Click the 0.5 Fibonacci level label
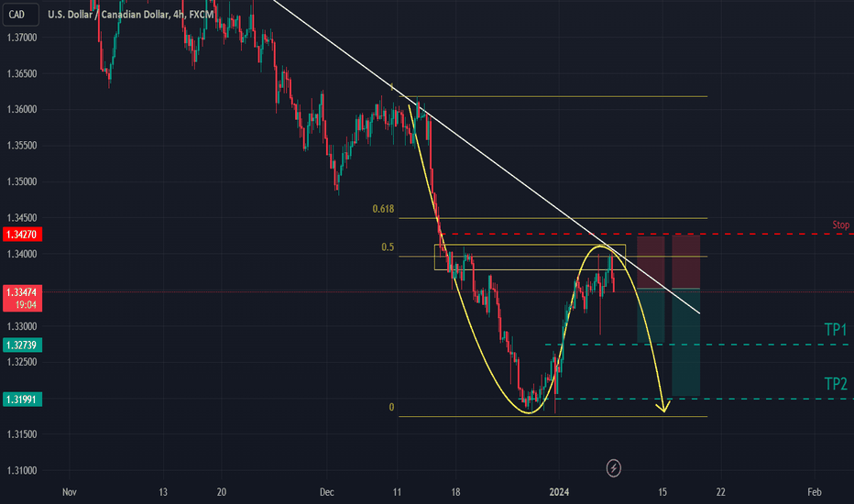 pos(388,247)
